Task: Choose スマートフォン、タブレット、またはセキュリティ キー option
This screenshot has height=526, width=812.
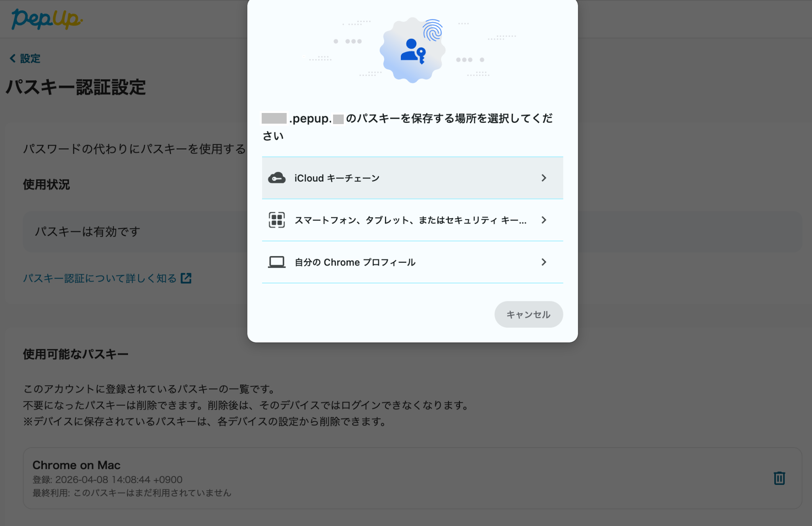Action: [x=412, y=220]
